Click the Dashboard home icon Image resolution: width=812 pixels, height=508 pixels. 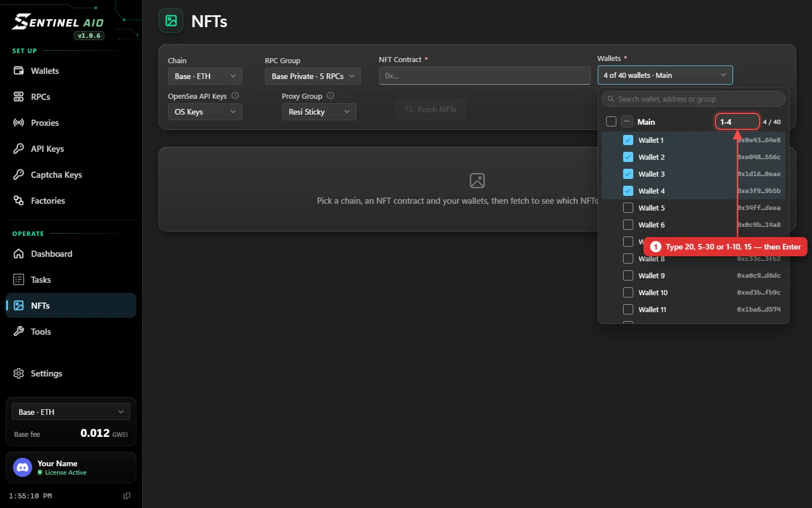19,253
